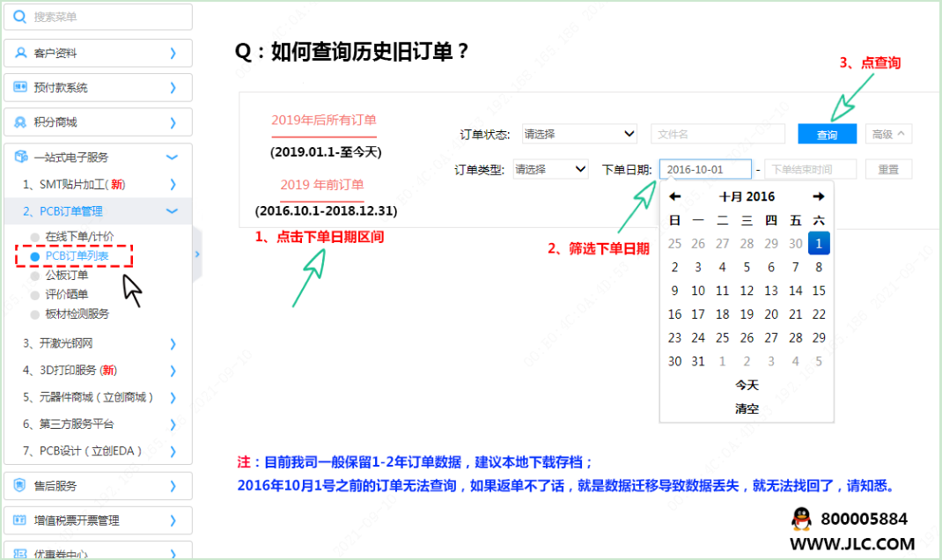Click the 售后服务 icon in sidebar

click(x=21, y=485)
